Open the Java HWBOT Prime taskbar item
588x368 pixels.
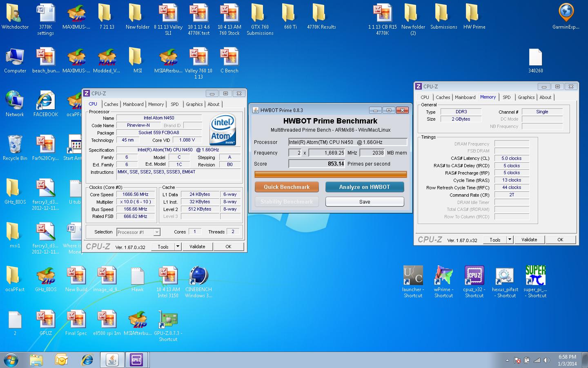[x=112, y=360]
